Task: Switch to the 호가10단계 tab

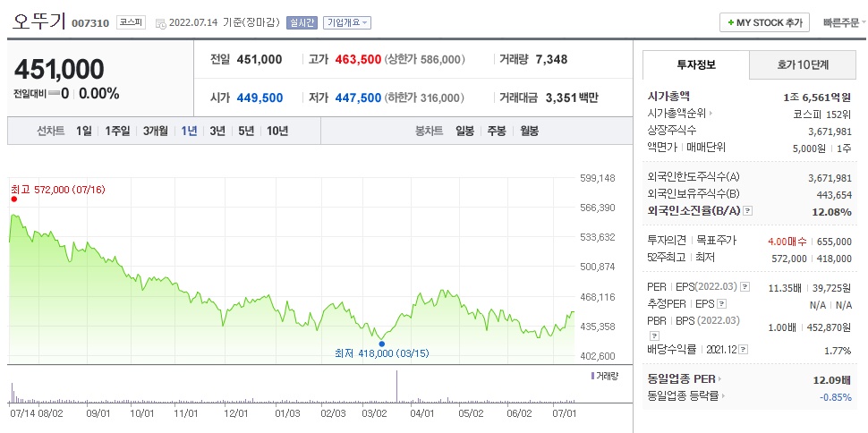Action: coord(803,64)
